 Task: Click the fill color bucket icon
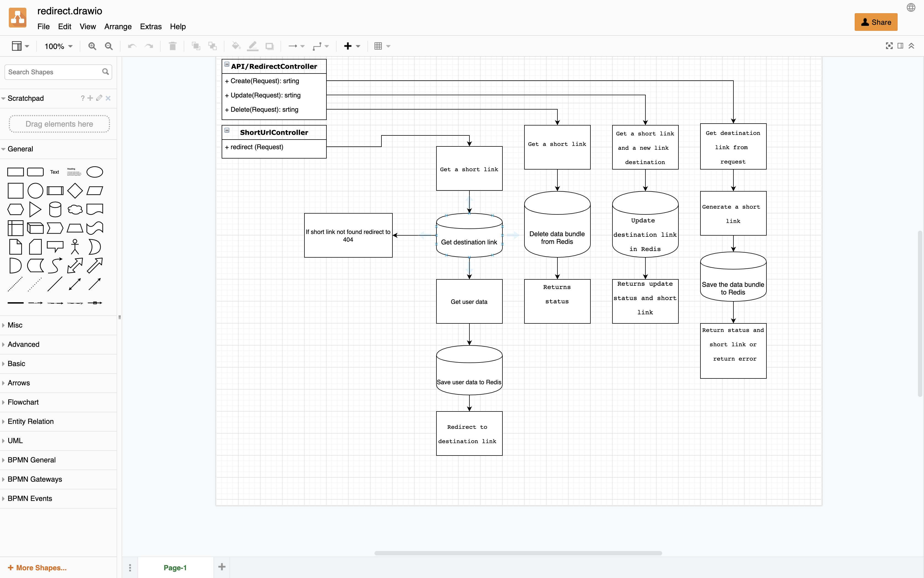pos(236,46)
